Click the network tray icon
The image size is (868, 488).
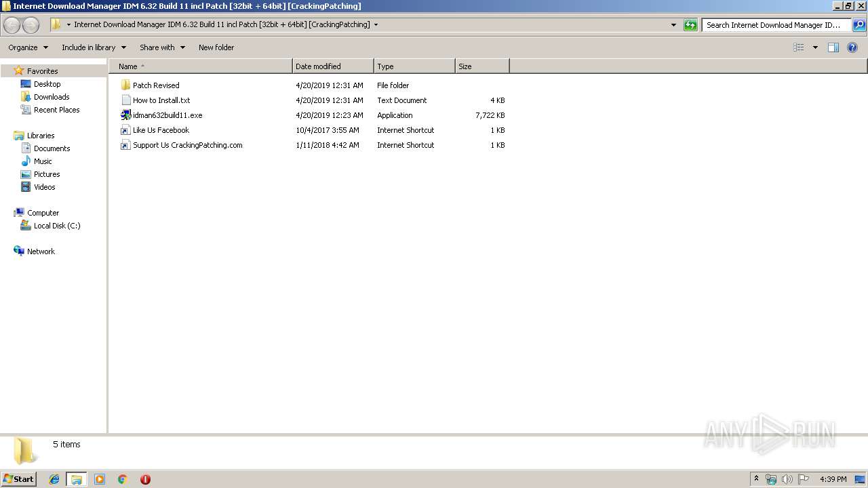coord(771,479)
